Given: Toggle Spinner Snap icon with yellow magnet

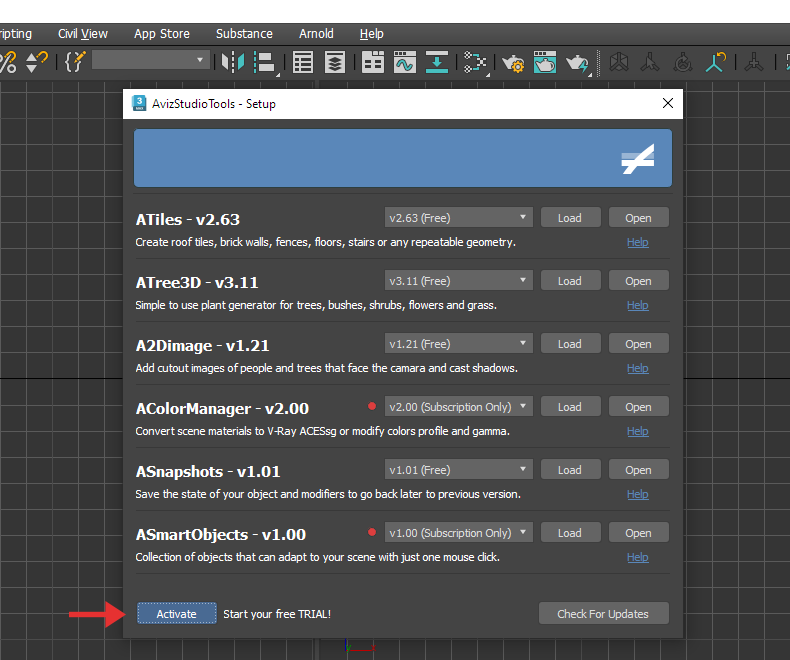Looking at the screenshot, I should point(36,62).
